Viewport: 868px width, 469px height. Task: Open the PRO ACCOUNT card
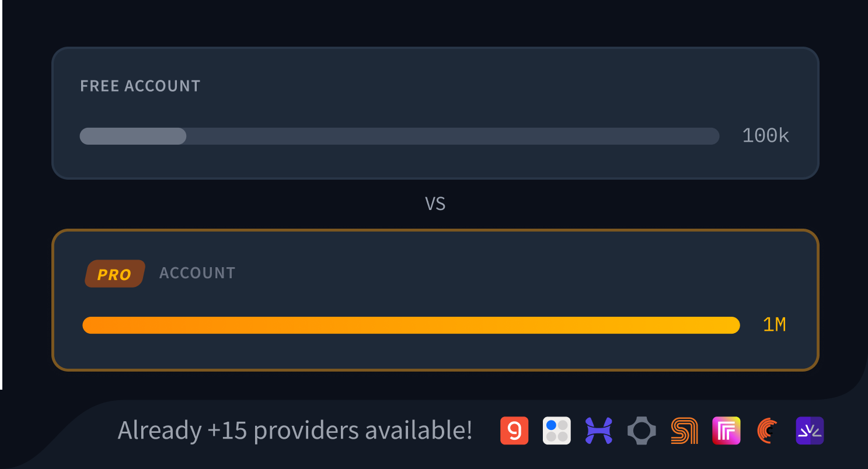pos(435,299)
